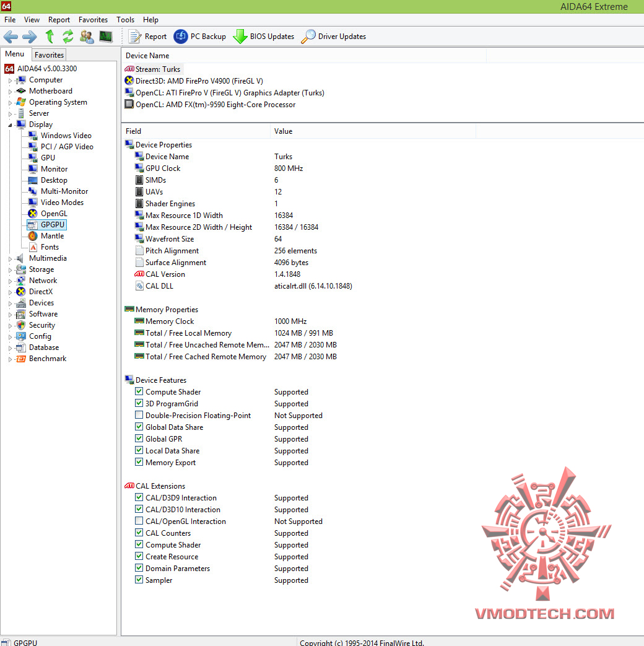Open the Report menu

[59, 20]
